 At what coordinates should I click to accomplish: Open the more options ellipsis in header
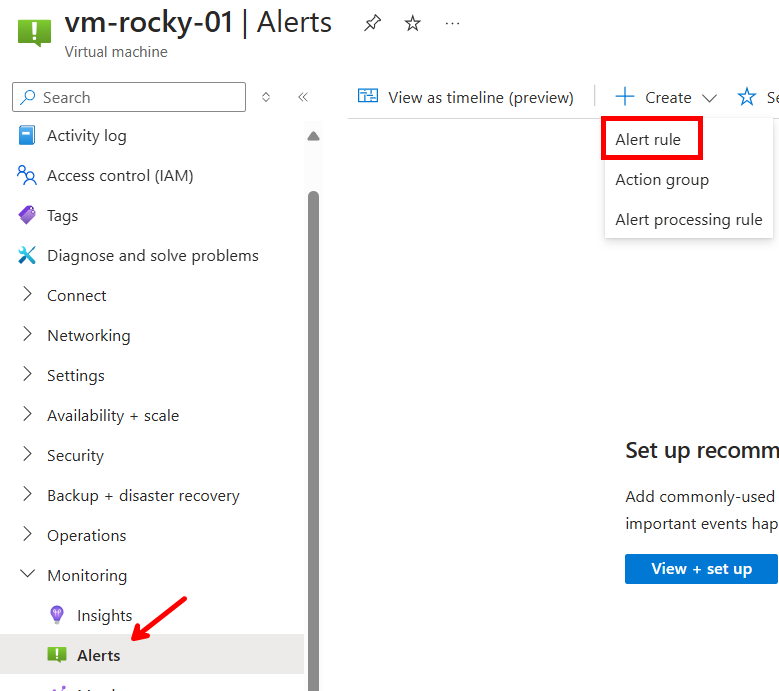coord(452,23)
